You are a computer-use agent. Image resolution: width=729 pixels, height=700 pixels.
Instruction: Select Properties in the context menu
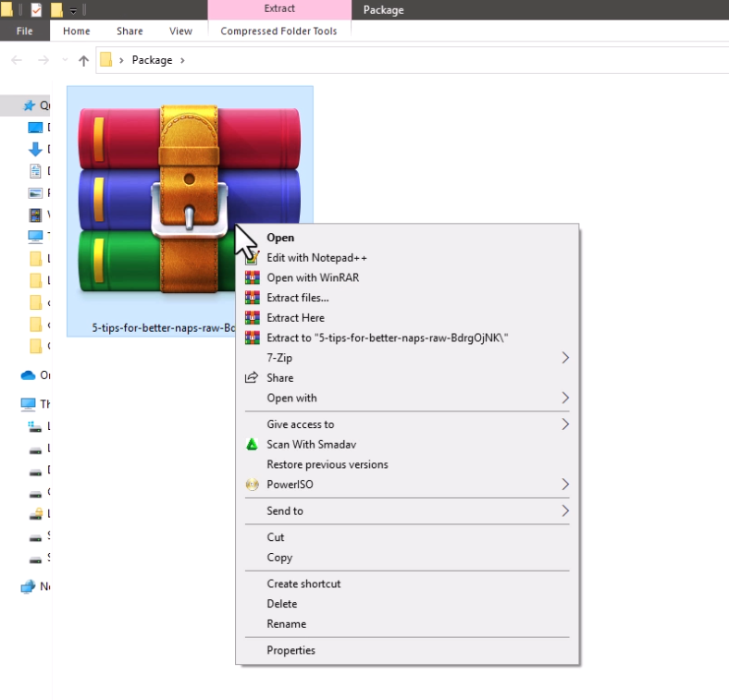290,651
